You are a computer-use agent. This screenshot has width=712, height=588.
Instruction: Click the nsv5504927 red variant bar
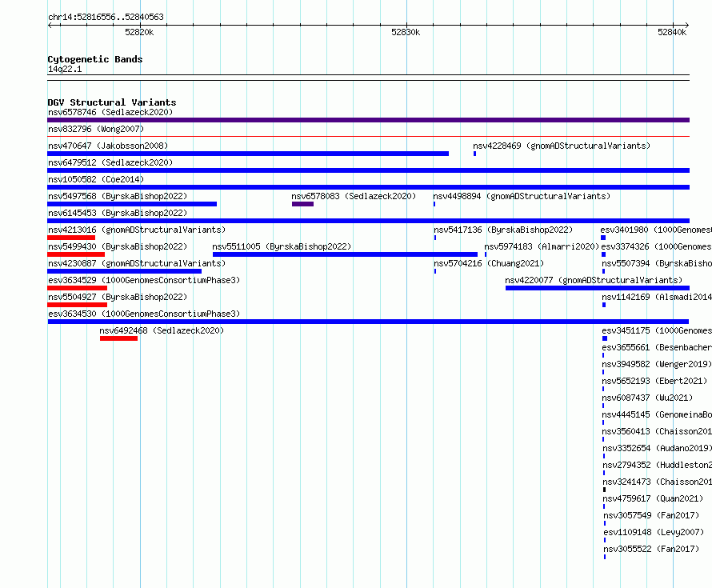tap(77, 305)
